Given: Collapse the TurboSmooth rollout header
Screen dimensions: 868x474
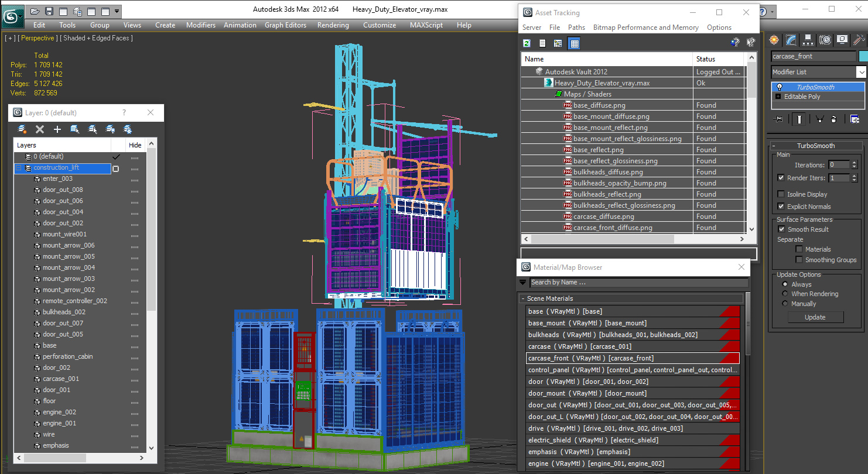Looking at the screenshot, I should [x=816, y=146].
